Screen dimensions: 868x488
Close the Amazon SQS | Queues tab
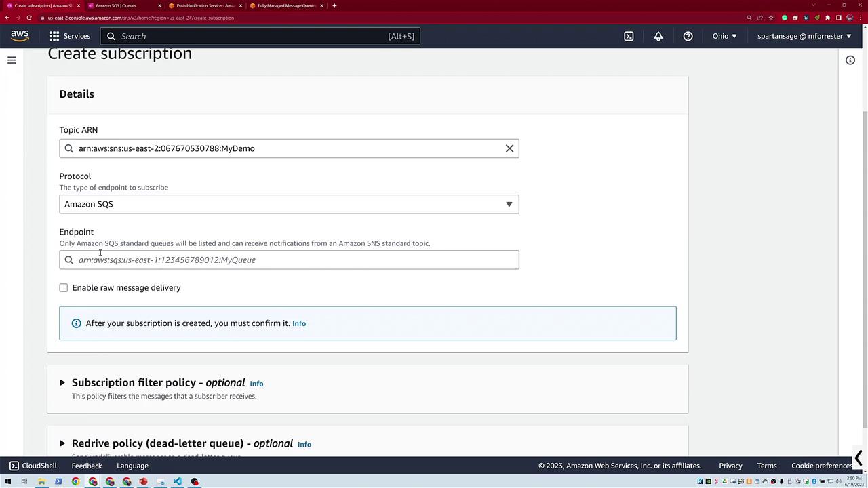[x=159, y=5]
